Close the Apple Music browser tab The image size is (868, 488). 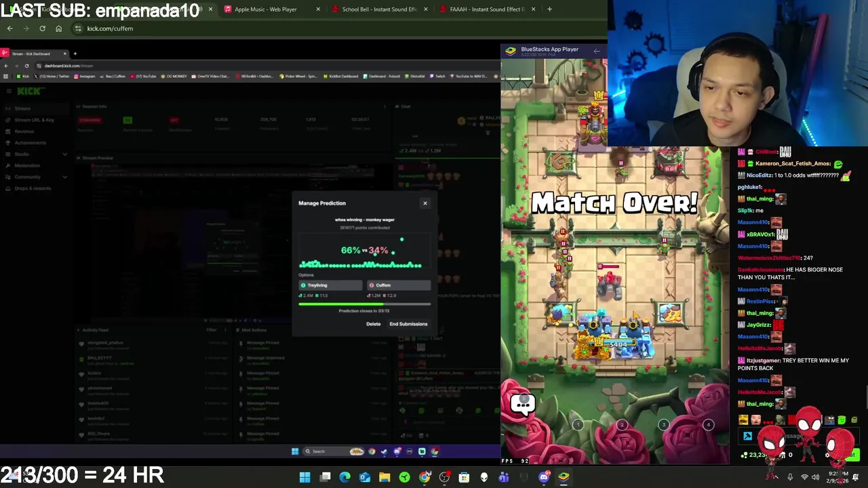click(318, 9)
